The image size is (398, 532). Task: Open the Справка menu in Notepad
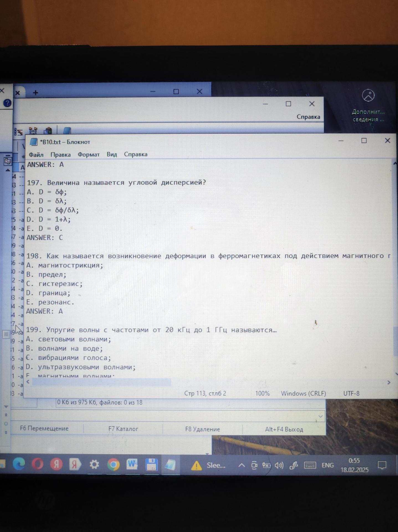[x=135, y=154]
